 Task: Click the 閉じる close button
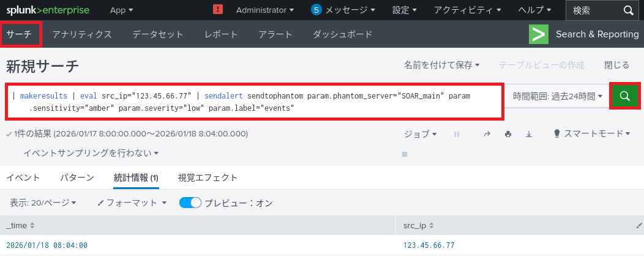pyautogui.click(x=616, y=65)
